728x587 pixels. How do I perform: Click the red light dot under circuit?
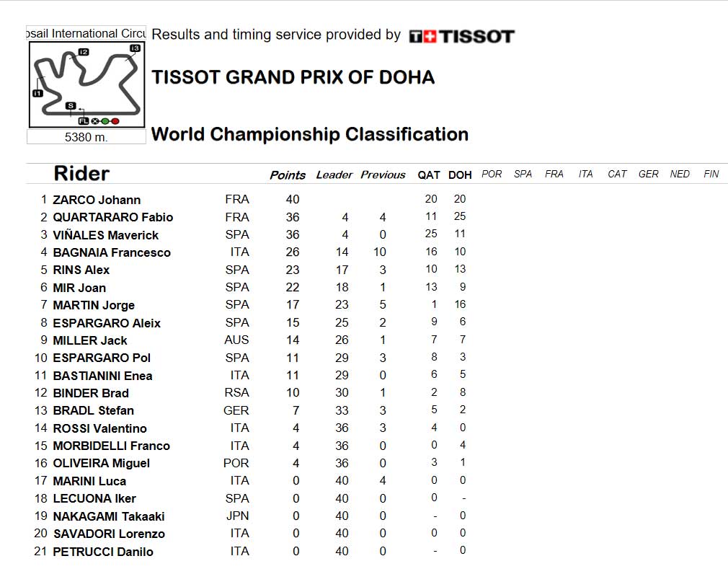[x=115, y=121]
